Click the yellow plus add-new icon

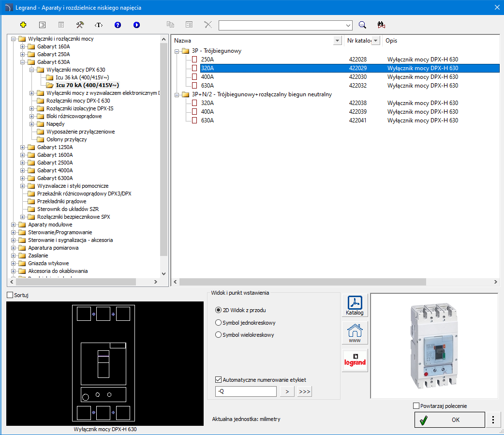23,25
